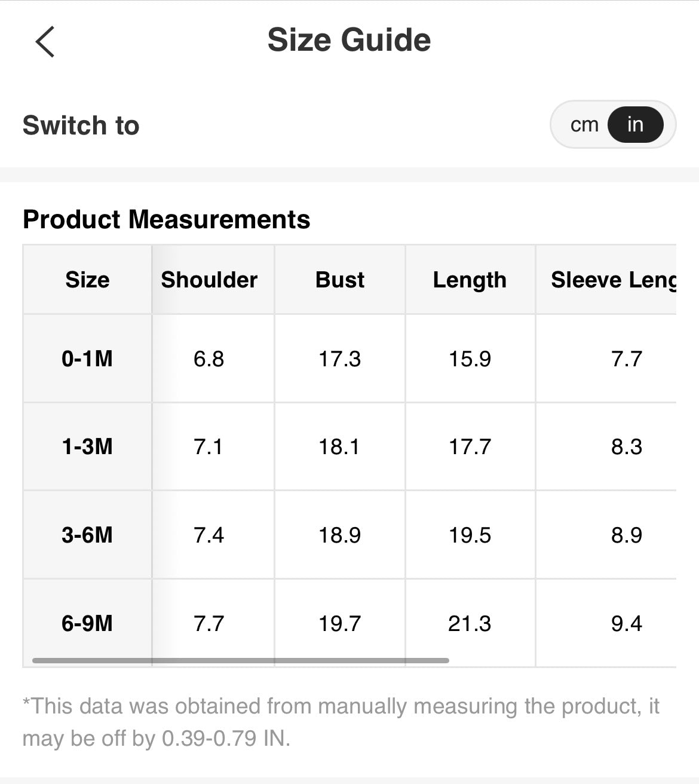The height and width of the screenshot is (784, 699).
Task: Select the 6-9M size row label
Action: [87, 623]
